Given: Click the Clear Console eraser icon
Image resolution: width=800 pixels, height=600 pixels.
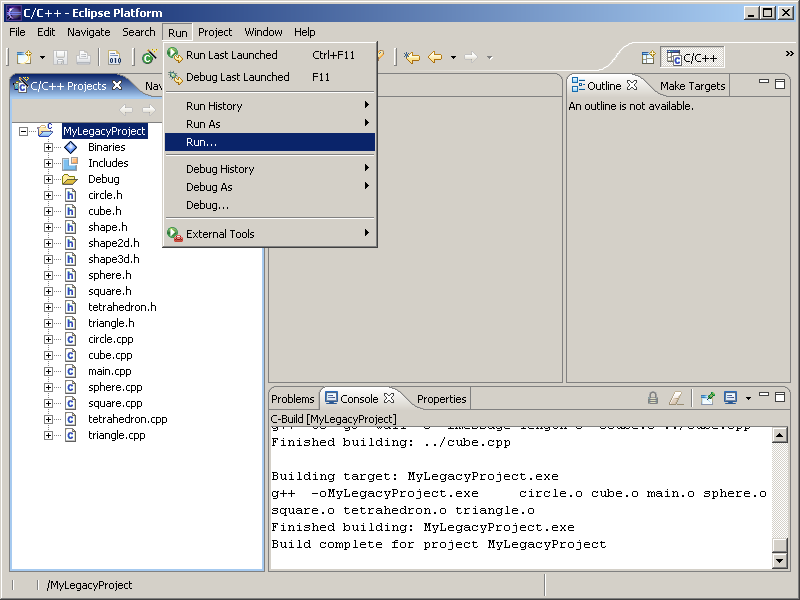Looking at the screenshot, I should pos(676,398).
